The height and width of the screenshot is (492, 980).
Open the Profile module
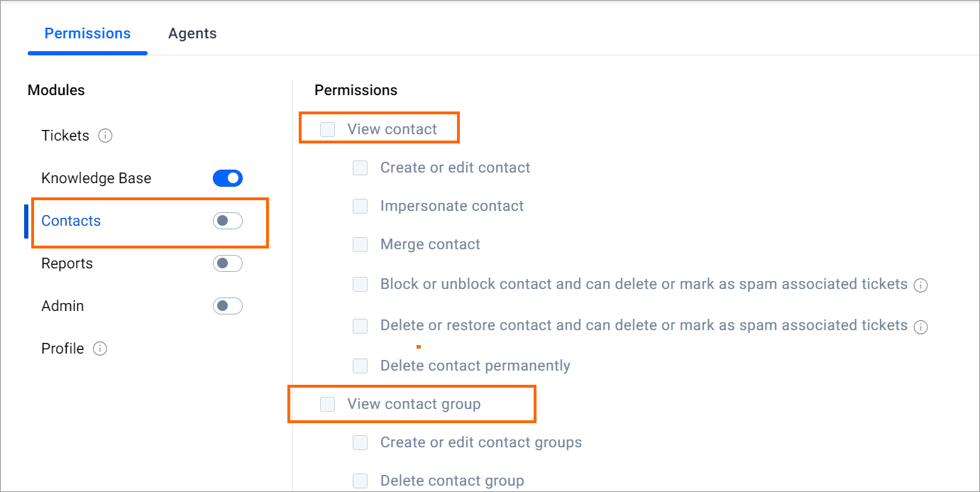click(x=62, y=349)
